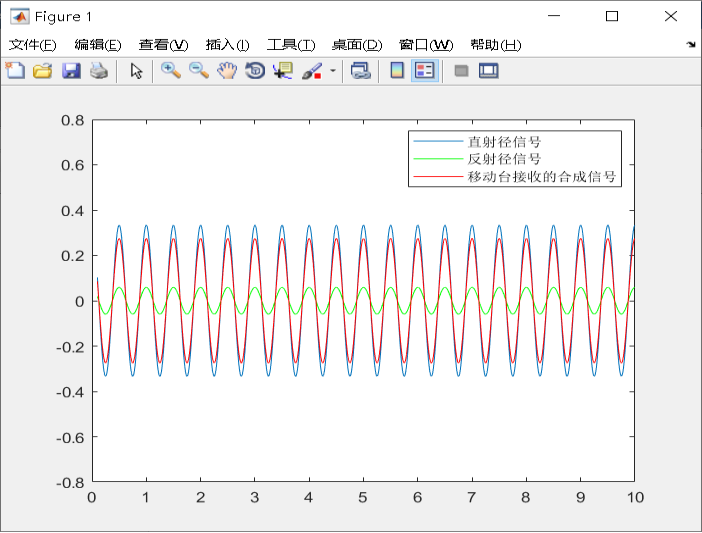Click the blue line sample in legend
The width and height of the screenshot is (702, 533).
click(x=438, y=141)
